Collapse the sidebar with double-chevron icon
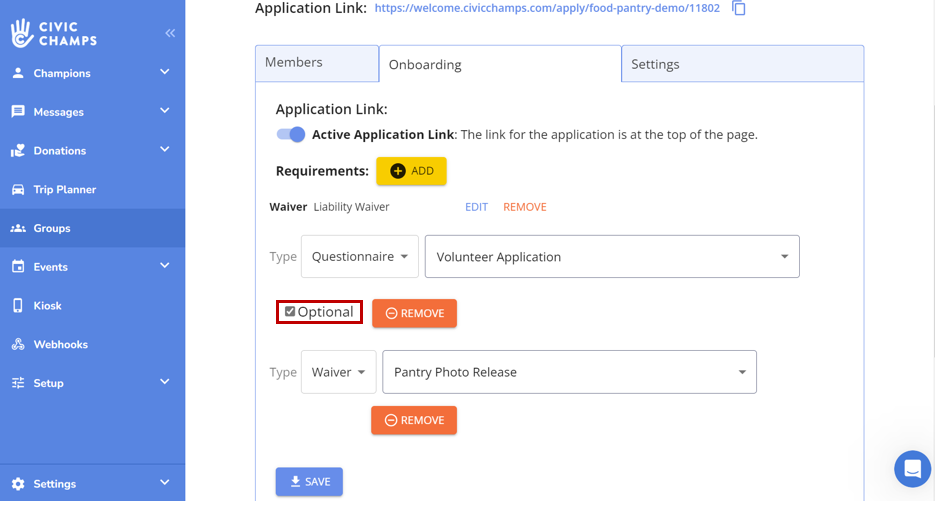This screenshot has width=937, height=505. coord(170,33)
